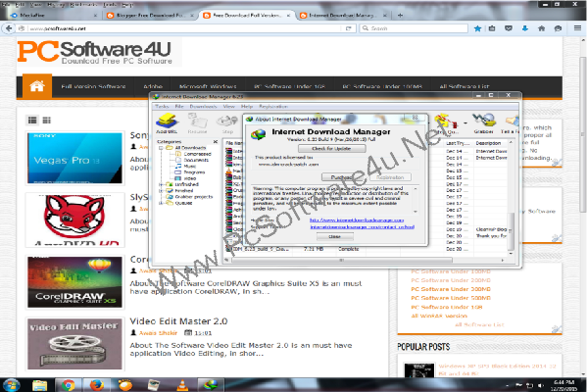Click the Firefox Search box
The width and height of the screenshot is (588, 392).
(x=414, y=28)
